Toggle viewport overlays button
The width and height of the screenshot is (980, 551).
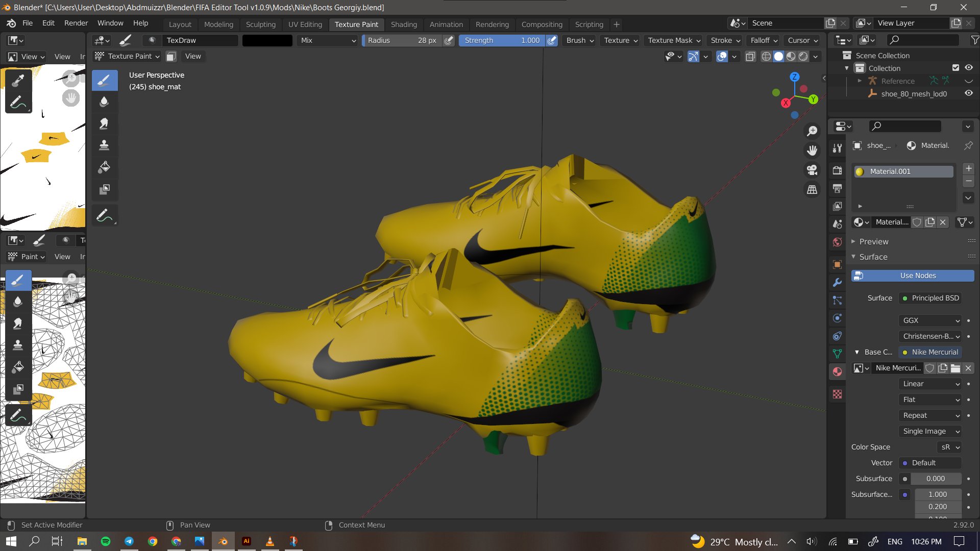click(x=722, y=57)
